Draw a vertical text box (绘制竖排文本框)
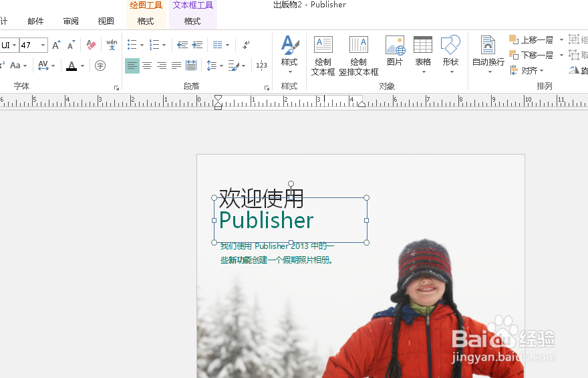This screenshot has width=588, height=378. [359, 55]
